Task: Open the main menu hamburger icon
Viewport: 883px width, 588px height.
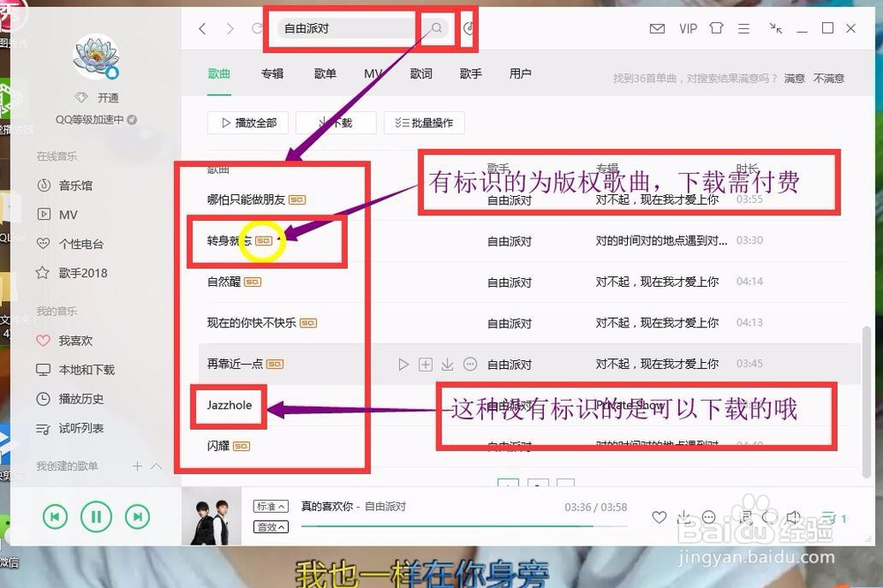Action: tap(744, 27)
